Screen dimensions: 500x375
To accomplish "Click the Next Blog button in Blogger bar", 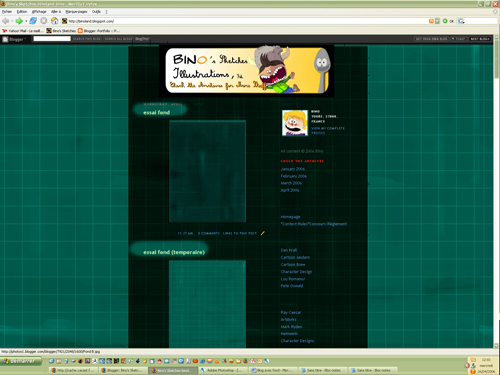I will point(480,39).
